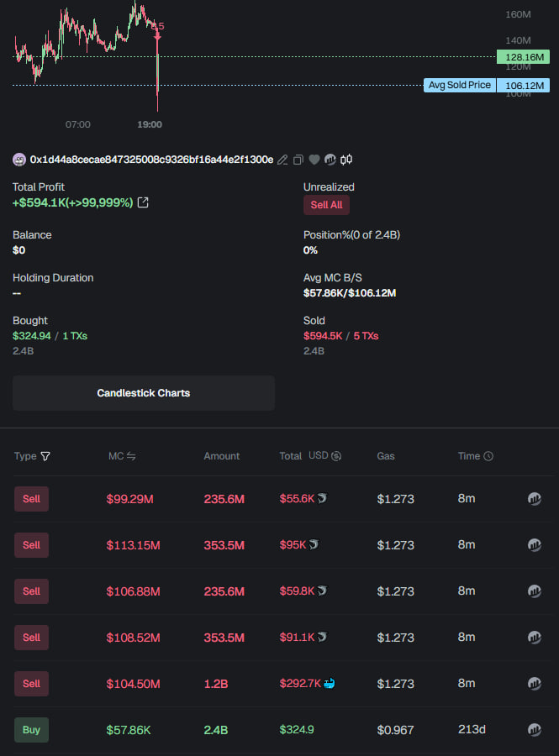Click the candlestick icon next to address
Screen dimensions: 559x756
[346, 160]
